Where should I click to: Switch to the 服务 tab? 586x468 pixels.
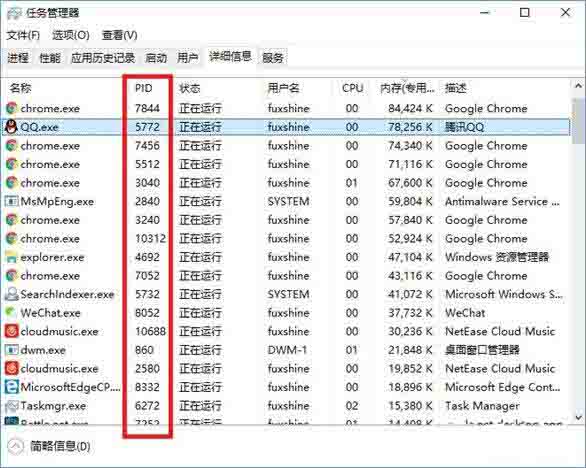tap(273, 58)
